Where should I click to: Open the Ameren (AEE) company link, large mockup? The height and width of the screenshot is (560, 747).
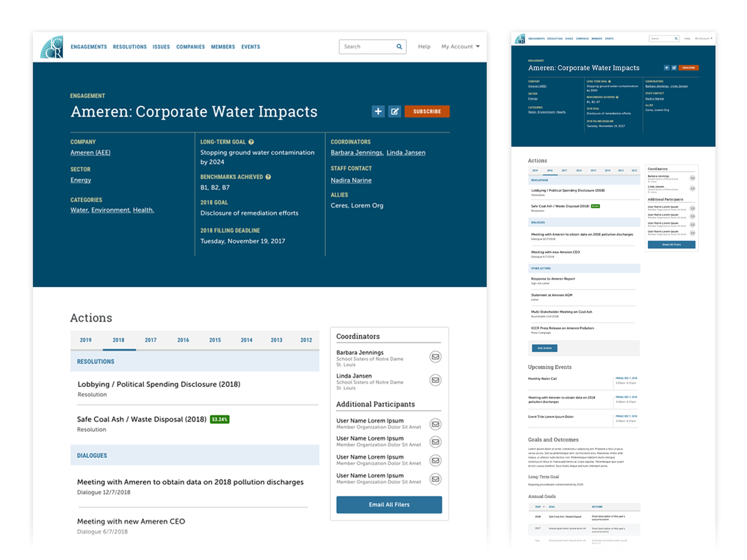click(90, 153)
